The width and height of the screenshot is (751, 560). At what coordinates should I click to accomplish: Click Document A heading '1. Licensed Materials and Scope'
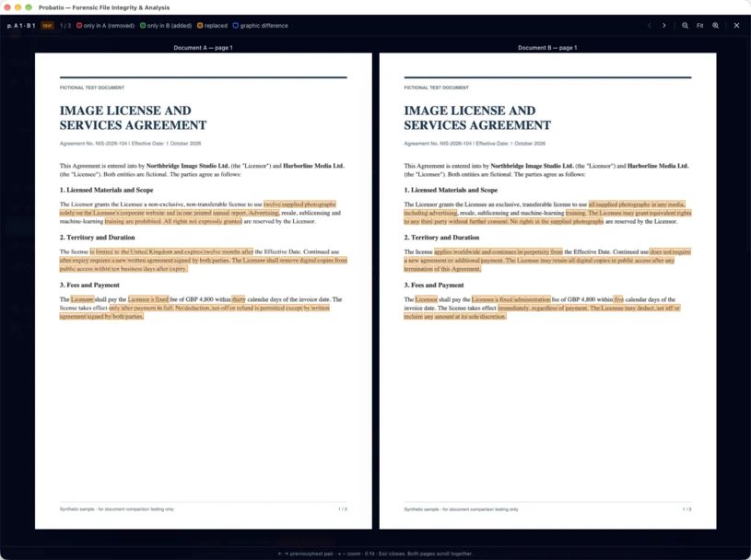(106, 190)
